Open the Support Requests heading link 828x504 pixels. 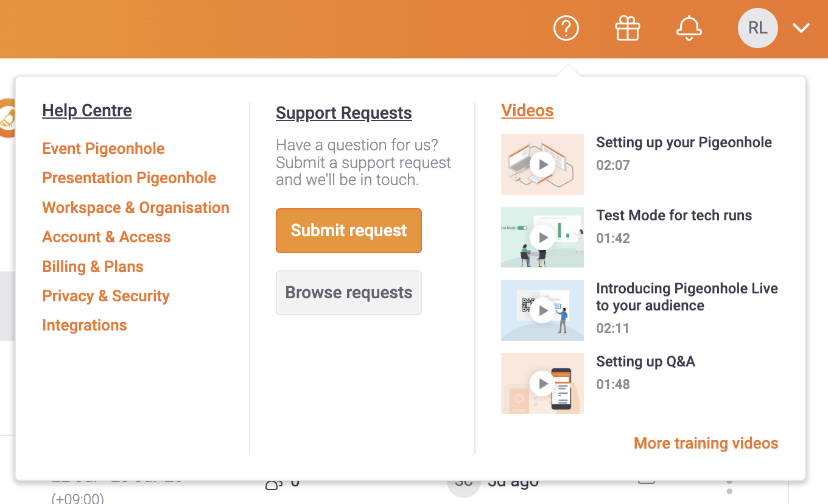344,113
